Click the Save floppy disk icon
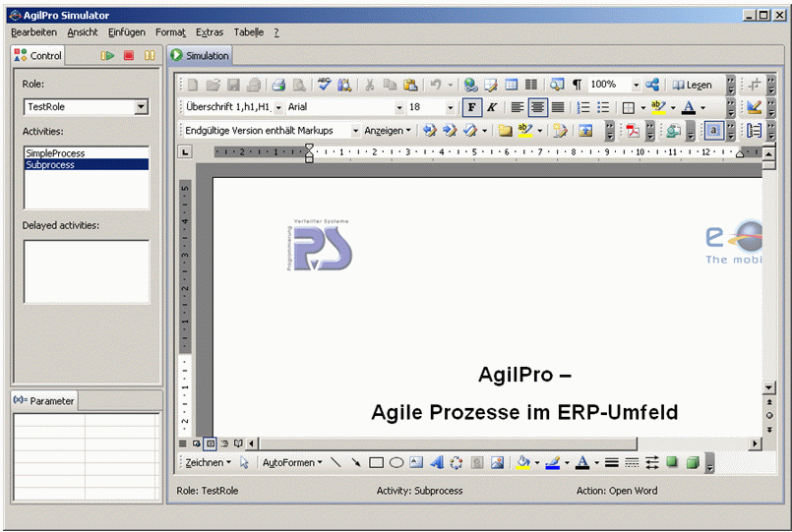Screen dimensions: 792x532 pos(233,85)
